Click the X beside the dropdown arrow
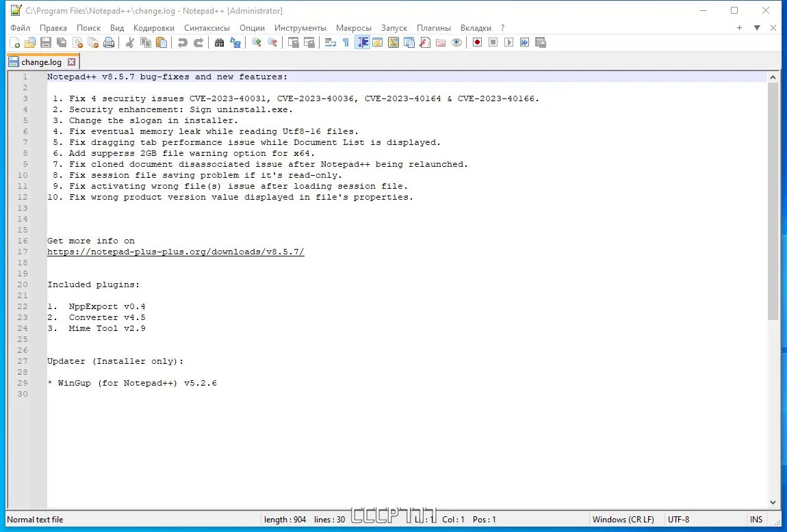This screenshot has width=787, height=532. [x=773, y=27]
